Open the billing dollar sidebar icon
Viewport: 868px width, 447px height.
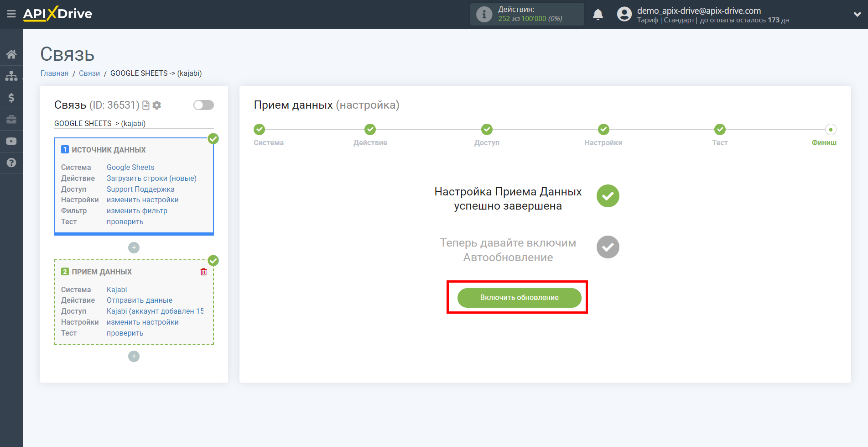coord(11,98)
